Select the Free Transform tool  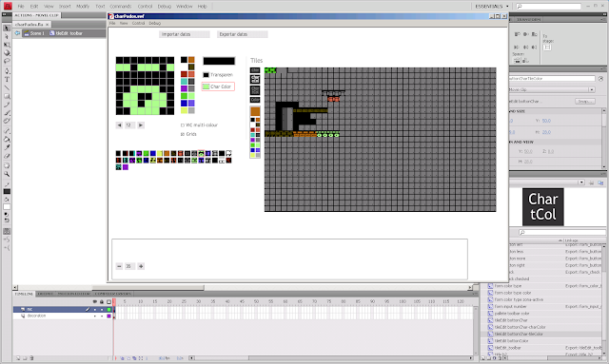click(7, 45)
